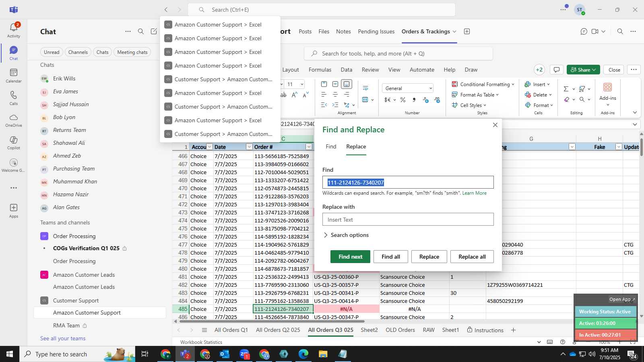Open the Calendar app in Teams sidebar

pyautogui.click(x=14, y=75)
